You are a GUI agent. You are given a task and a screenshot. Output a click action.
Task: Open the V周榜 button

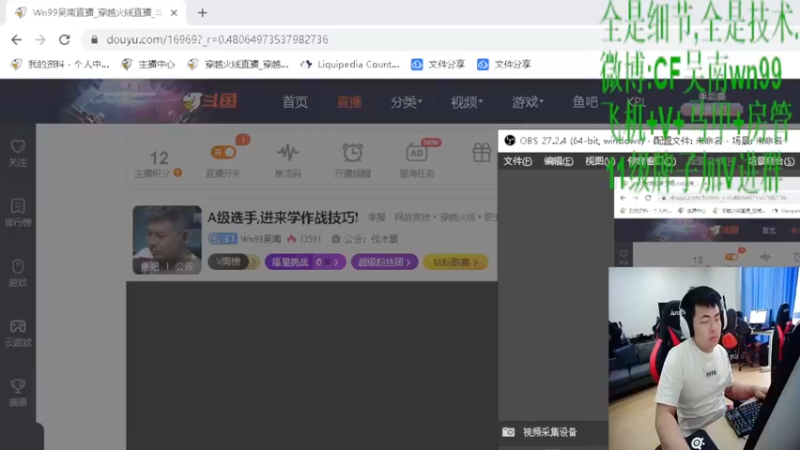(233, 262)
